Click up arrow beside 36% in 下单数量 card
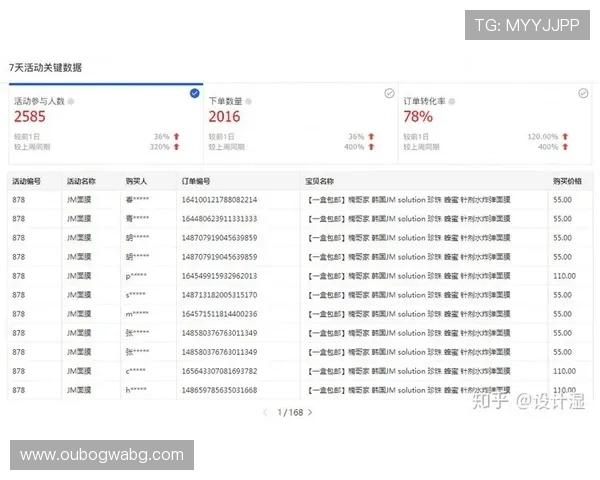The width and height of the screenshot is (600, 480). coord(371,136)
